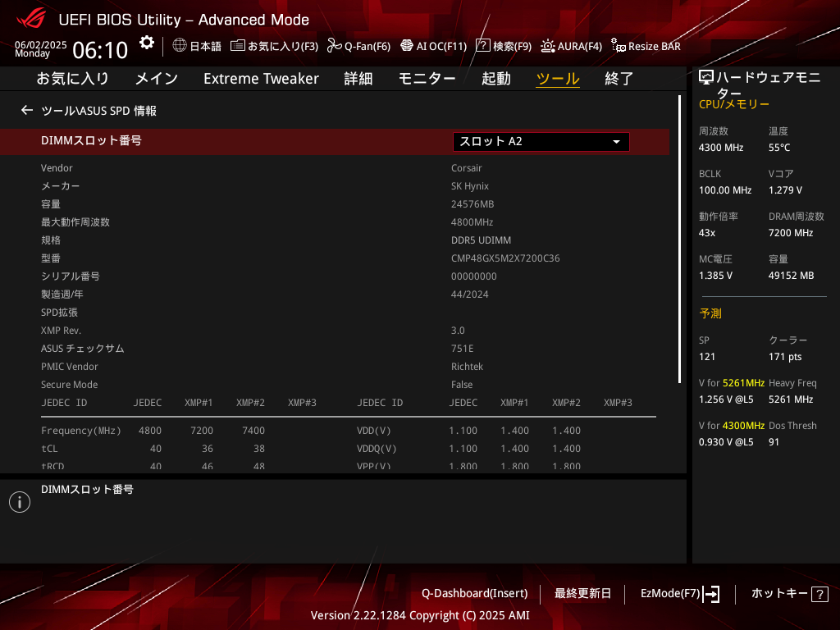Click AURA(F4) label
Image resolution: width=840 pixels, height=630 pixels.
coord(580,47)
